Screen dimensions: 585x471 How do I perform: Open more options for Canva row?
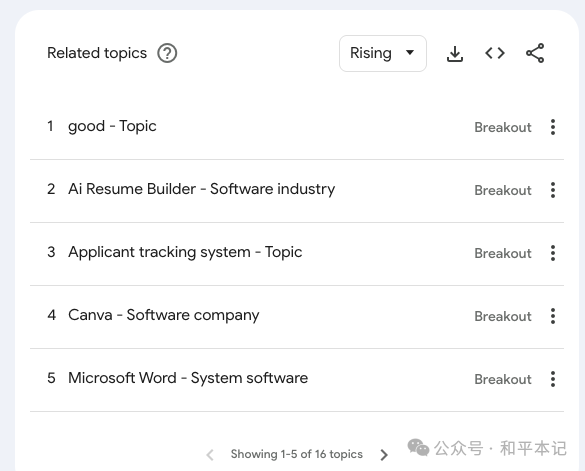tap(553, 316)
